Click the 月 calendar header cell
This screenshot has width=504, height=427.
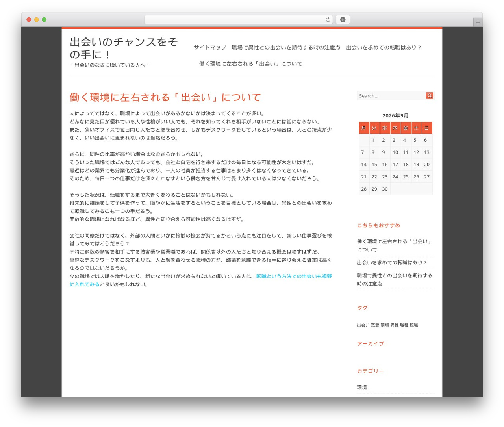coord(364,128)
